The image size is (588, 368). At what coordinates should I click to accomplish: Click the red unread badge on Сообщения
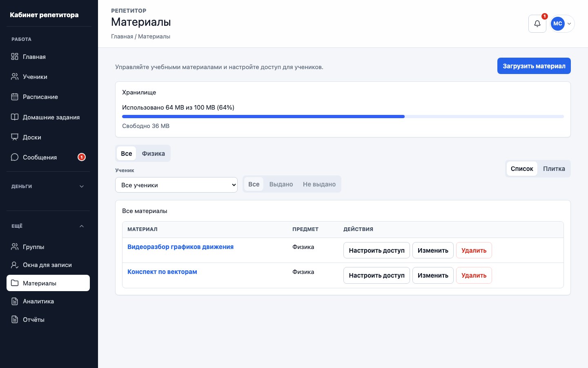(82, 157)
